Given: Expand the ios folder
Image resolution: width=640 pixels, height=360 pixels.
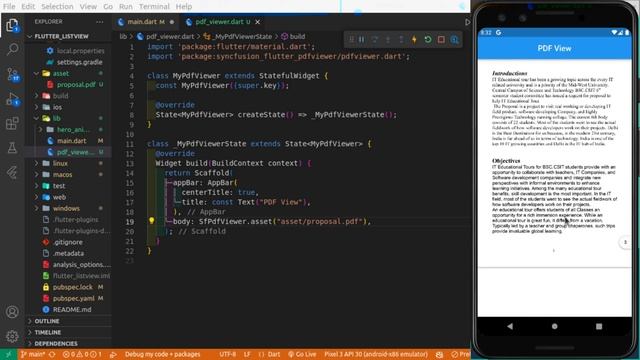Looking at the screenshot, I should pyautogui.click(x=36, y=107).
